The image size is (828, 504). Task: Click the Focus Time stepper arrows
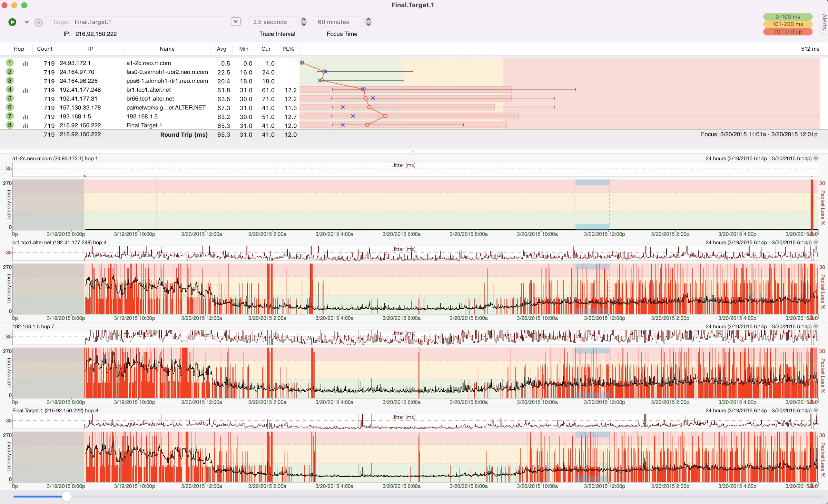pos(368,22)
